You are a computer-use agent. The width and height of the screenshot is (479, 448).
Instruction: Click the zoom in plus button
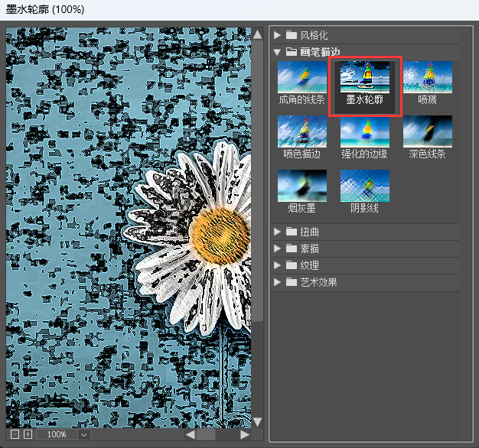[x=28, y=434]
